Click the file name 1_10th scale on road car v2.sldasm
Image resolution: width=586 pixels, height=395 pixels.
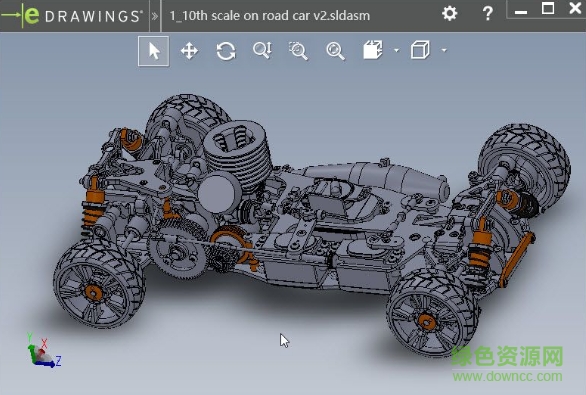[269, 16]
